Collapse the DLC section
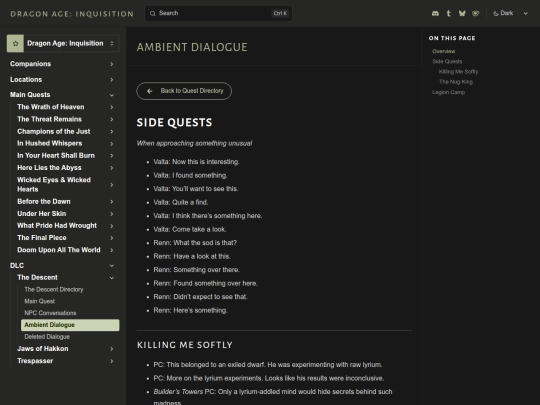Screen dimensions: 540x405 62,266
